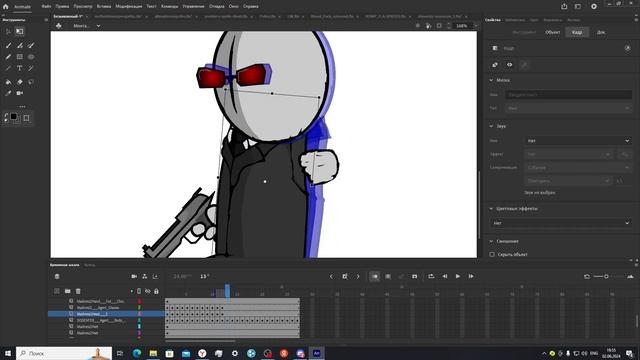Toggle Show/Hide all layers eye icon
640x360 pixels.
tap(148, 291)
